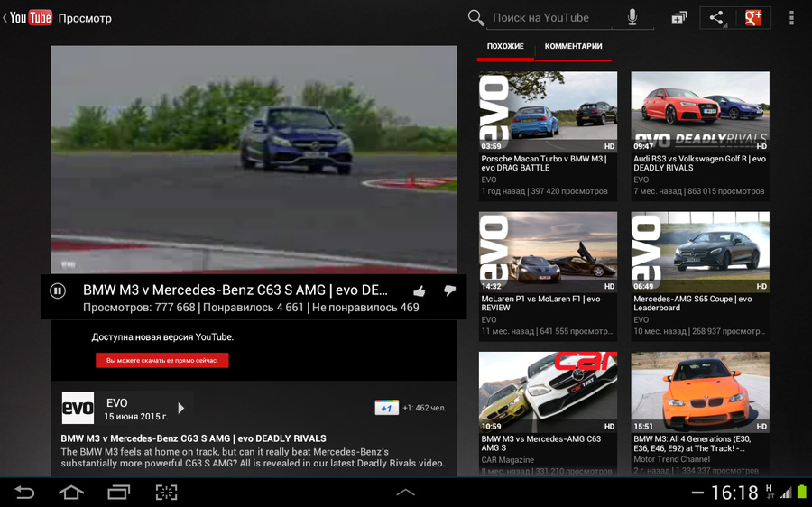Open the recent apps button
This screenshot has height=507, width=812.
(118, 492)
